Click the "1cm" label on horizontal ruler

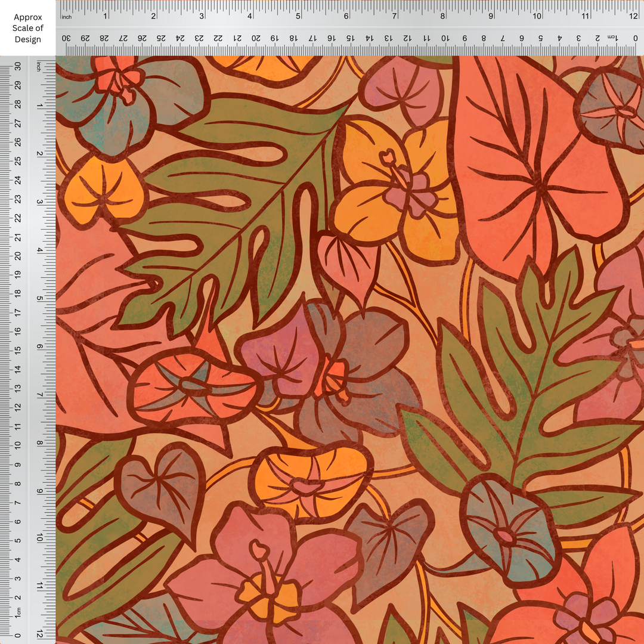coord(612,38)
